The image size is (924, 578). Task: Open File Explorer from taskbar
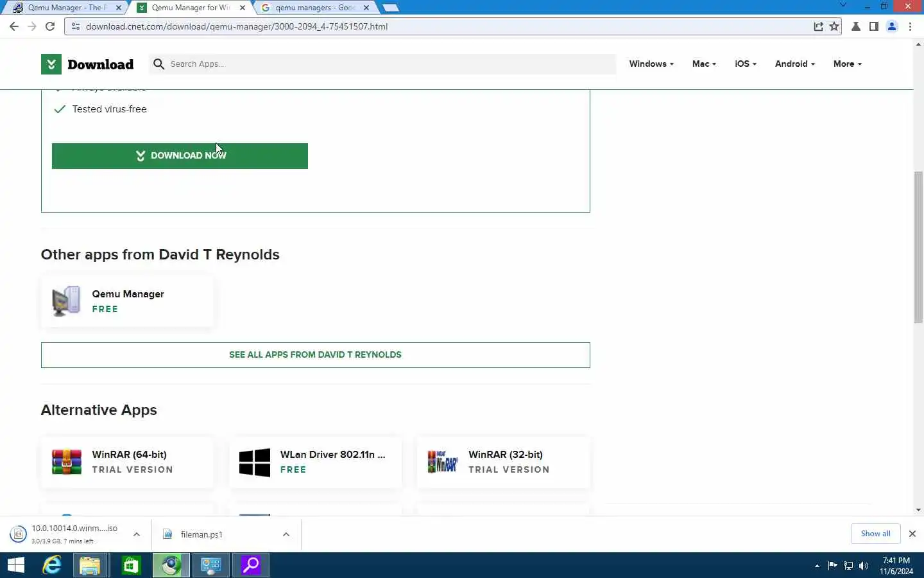(x=90, y=565)
